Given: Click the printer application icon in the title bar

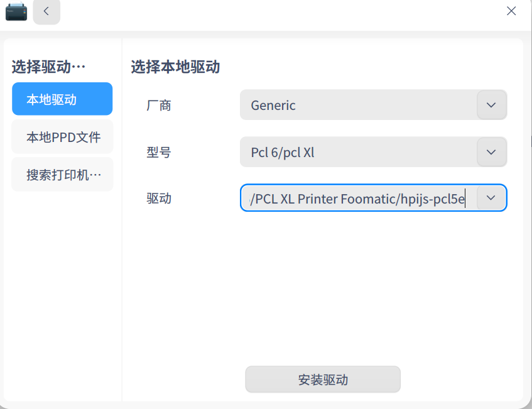Looking at the screenshot, I should [16, 11].
